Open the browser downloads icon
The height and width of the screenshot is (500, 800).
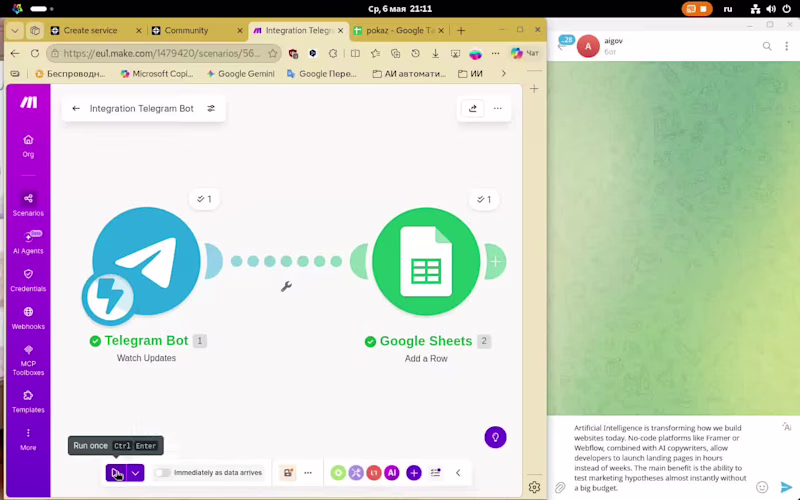point(435,53)
